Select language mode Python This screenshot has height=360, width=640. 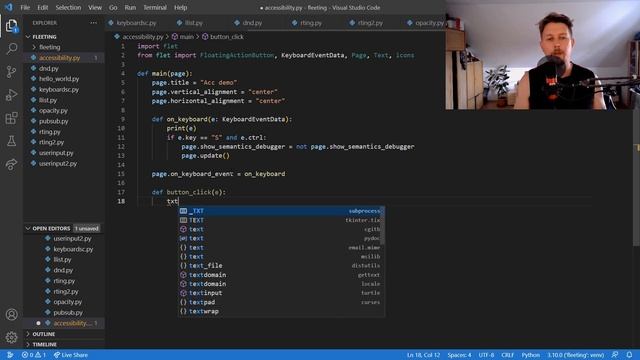[531, 355]
